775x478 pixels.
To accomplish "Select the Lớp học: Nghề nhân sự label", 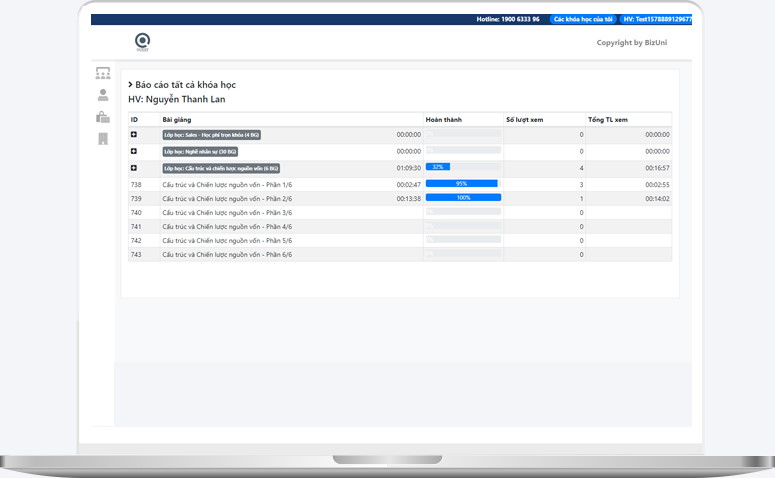I will [200, 152].
